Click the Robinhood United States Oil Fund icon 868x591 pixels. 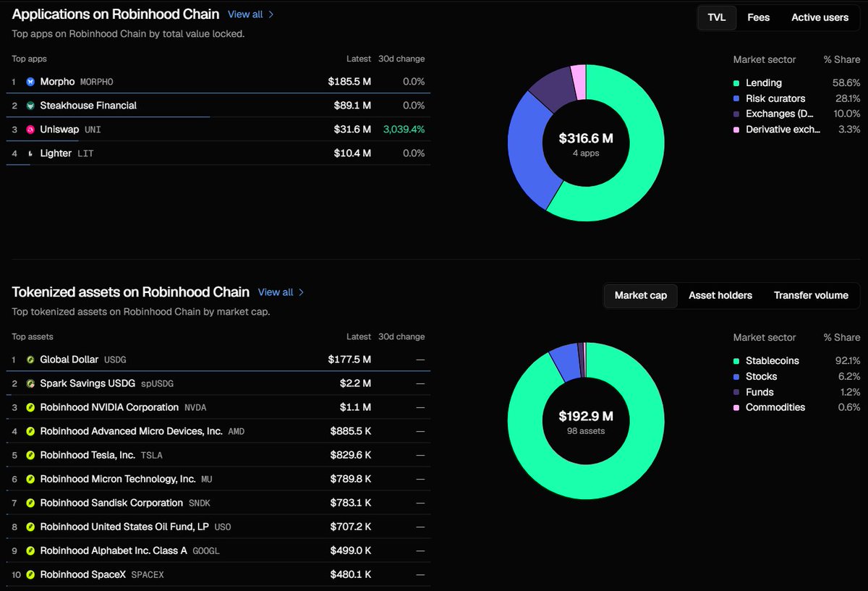[30, 527]
